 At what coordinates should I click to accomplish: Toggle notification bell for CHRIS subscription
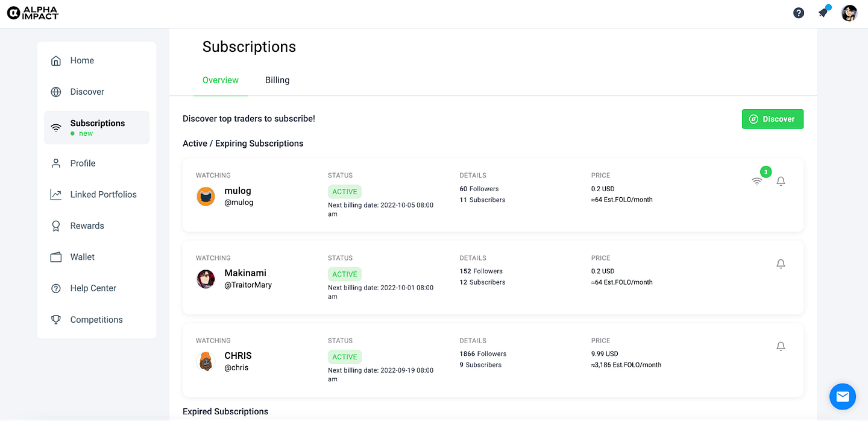click(x=781, y=346)
